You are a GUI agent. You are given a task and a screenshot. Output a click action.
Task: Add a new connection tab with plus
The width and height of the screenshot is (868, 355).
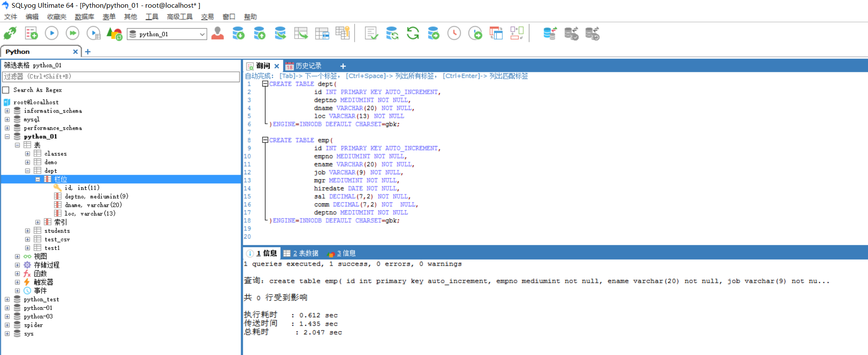(x=88, y=52)
